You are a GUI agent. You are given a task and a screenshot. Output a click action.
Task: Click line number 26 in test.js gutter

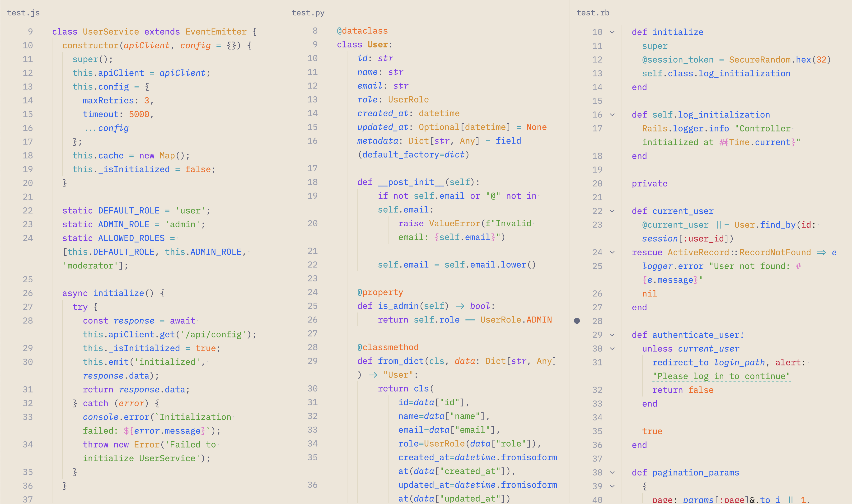pyautogui.click(x=28, y=293)
